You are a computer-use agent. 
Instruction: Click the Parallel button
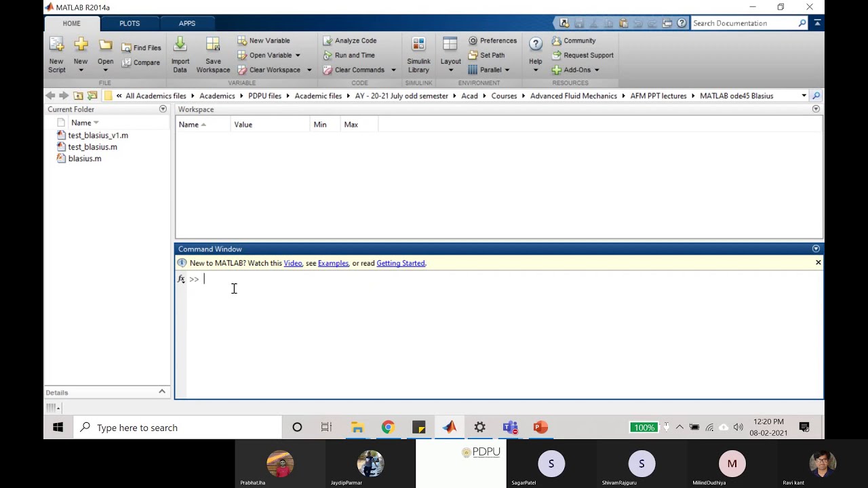[x=485, y=70]
